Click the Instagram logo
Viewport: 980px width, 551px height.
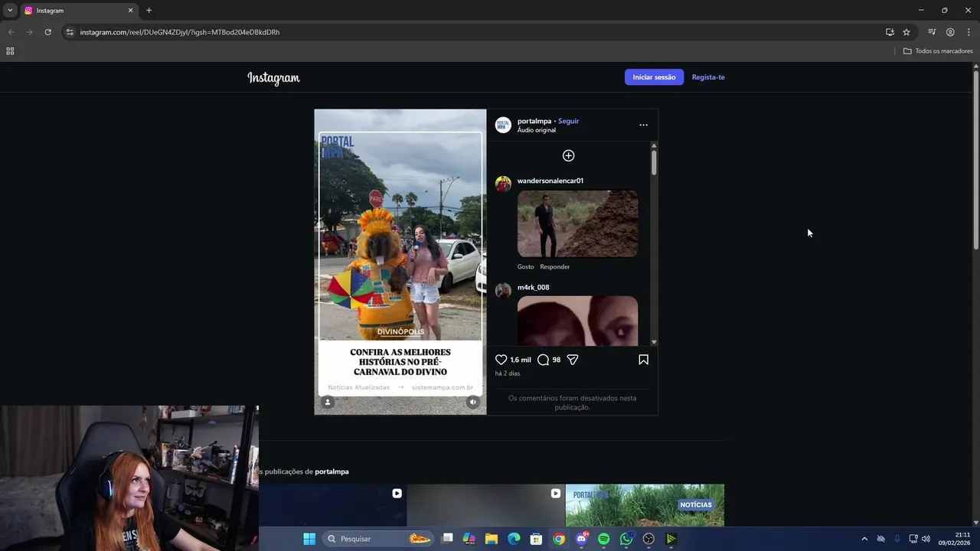[x=273, y=77]
